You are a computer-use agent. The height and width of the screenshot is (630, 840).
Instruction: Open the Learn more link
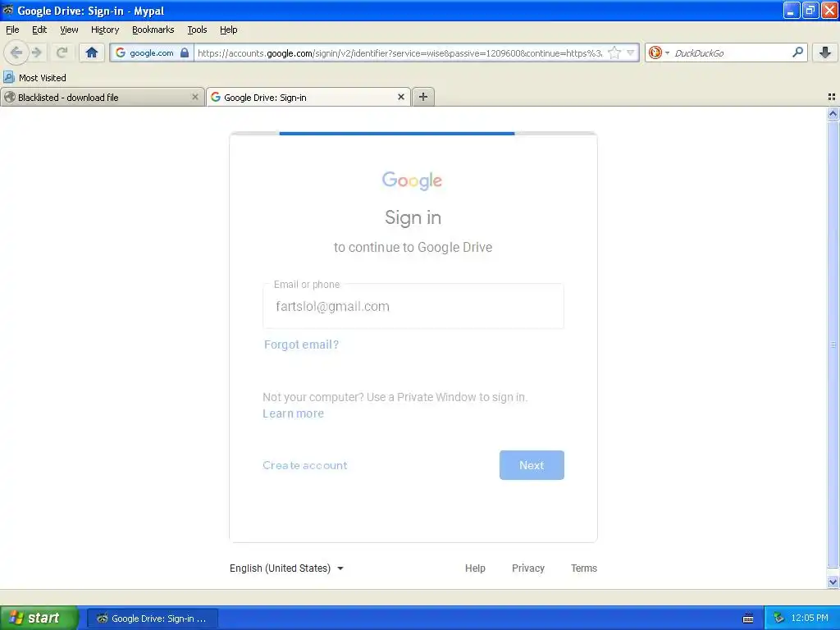coord(293,413)
